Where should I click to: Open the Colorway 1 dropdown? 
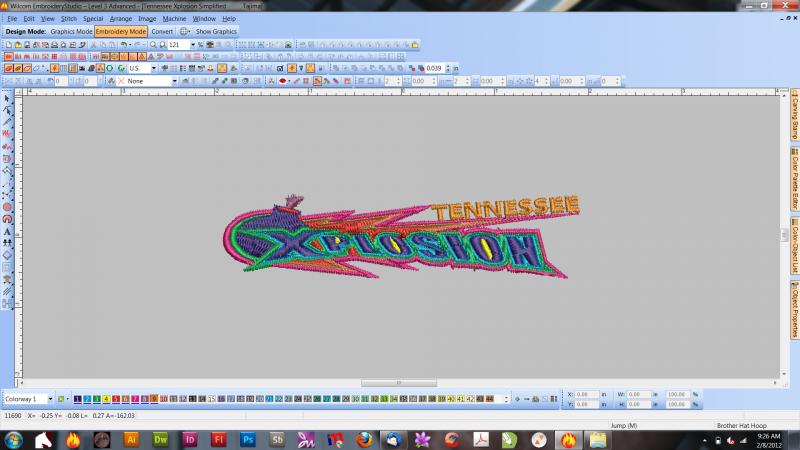click(50, 399)
